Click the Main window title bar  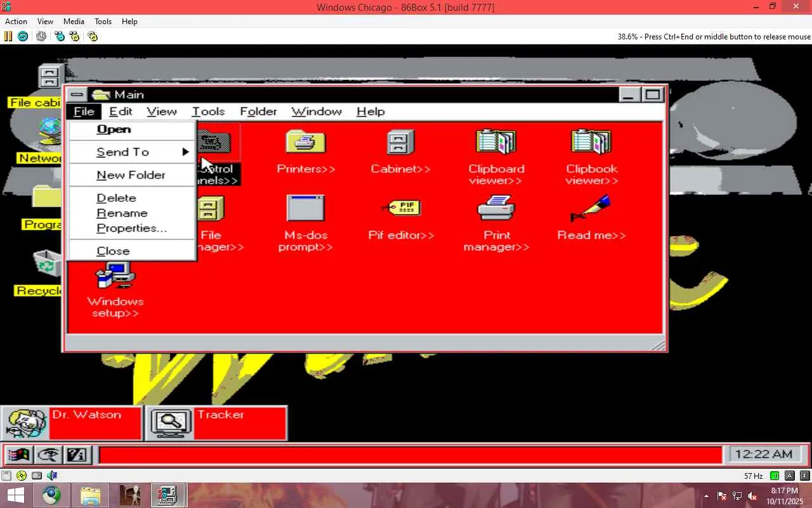353,95
